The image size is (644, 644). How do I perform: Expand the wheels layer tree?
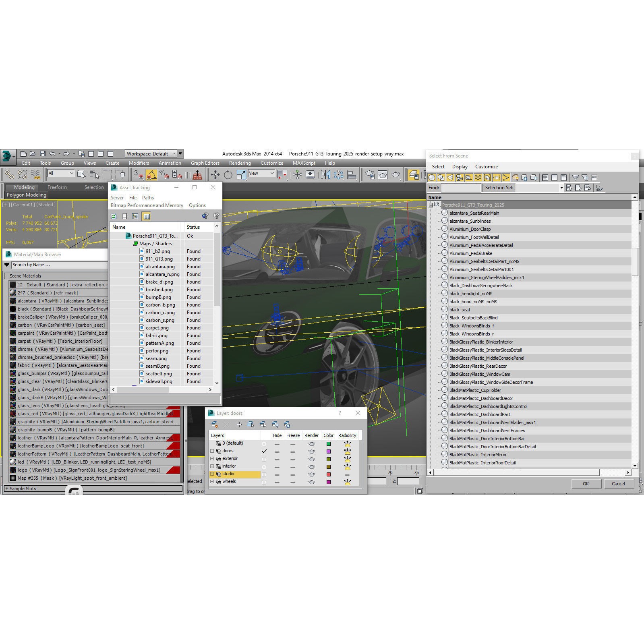click(212, 482)
